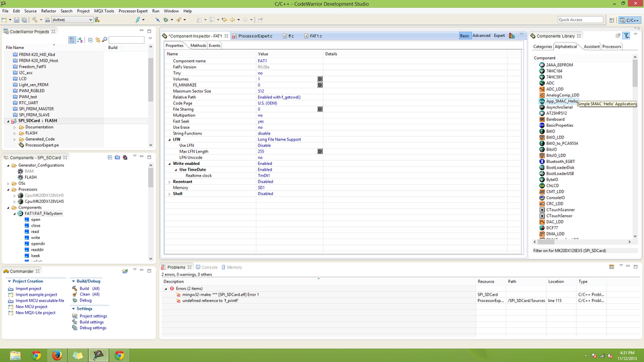Collapse all in CodeWarrior Projects panel

pyautogui.click(x=90, y=40)
